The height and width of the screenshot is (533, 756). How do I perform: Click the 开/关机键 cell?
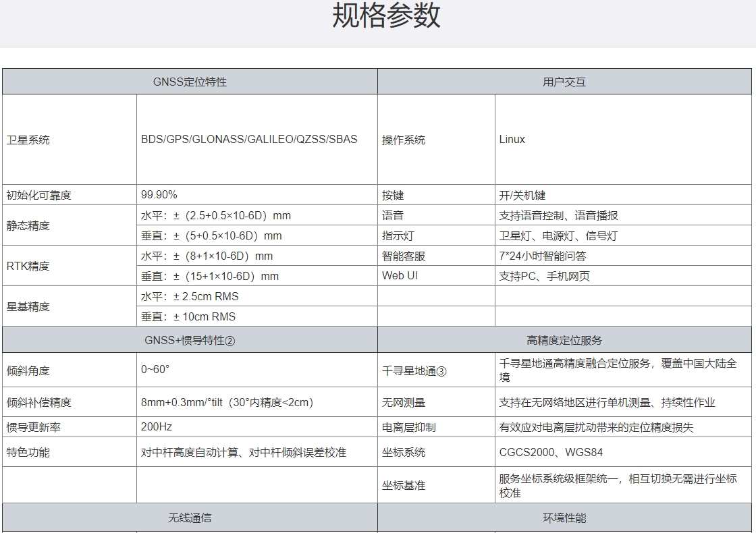pos(522,195)
